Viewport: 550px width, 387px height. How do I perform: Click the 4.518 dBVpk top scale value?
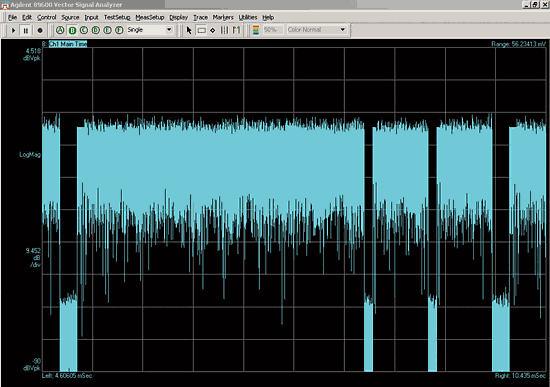[x=32, y=54]
